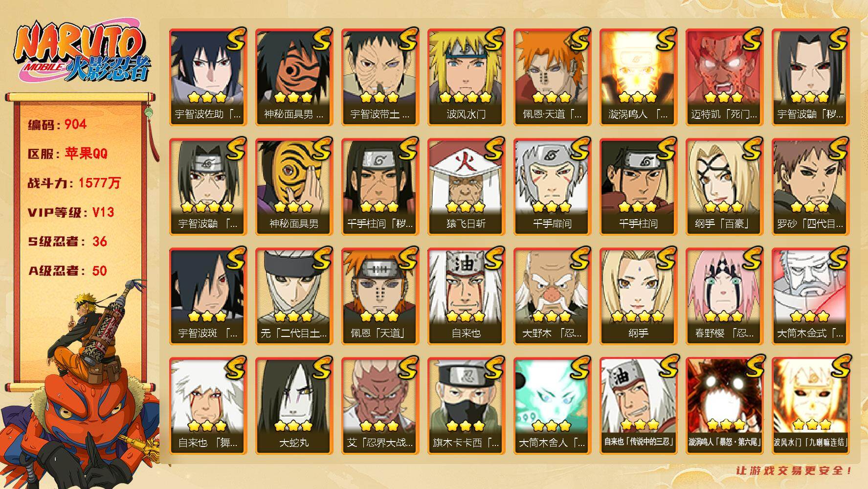Open the 旗木卡卡西 masked ninja card

pos(466,405)
